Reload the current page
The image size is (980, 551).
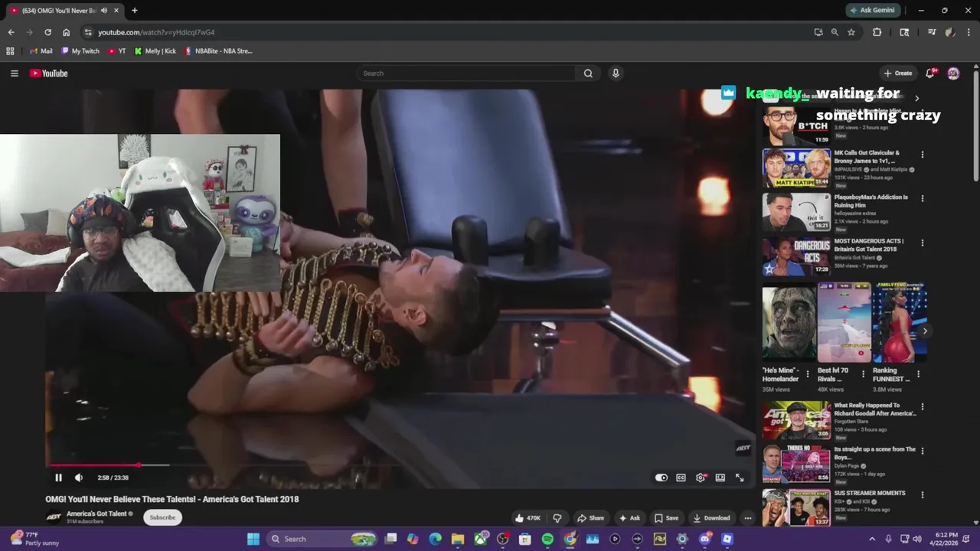[47, 32]
